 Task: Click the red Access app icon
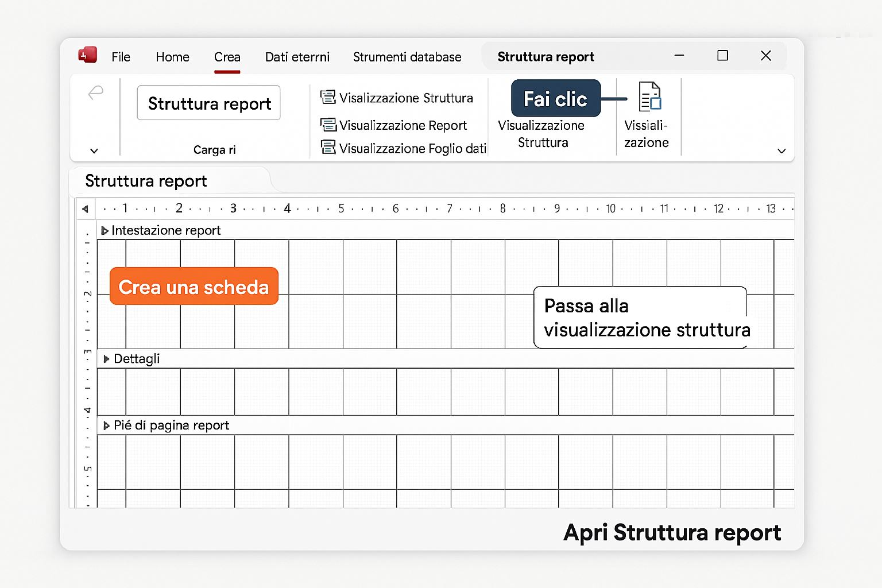tap(87, 55)
